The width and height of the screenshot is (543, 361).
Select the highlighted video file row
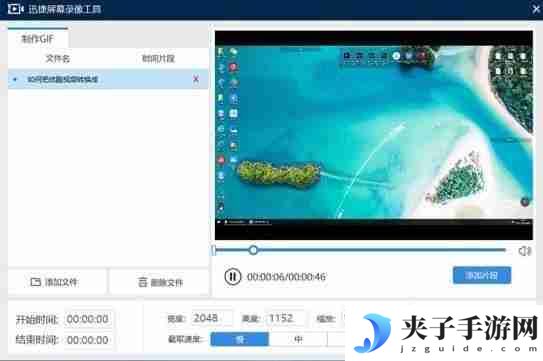tap(108, 79)
